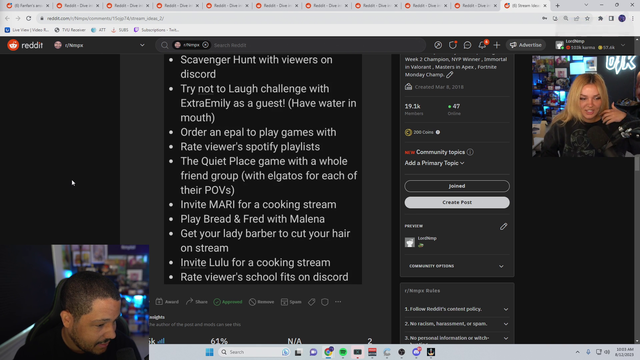Reload the page with the browser refresh icon
The image size is (640, 360).
point(29,18)
